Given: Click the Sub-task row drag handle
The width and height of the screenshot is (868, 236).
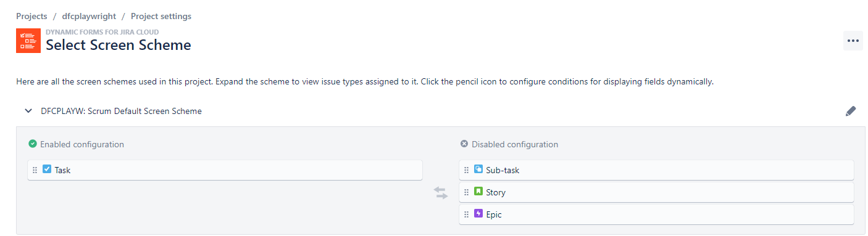Looking at the screenshot, I should (467, 170).
